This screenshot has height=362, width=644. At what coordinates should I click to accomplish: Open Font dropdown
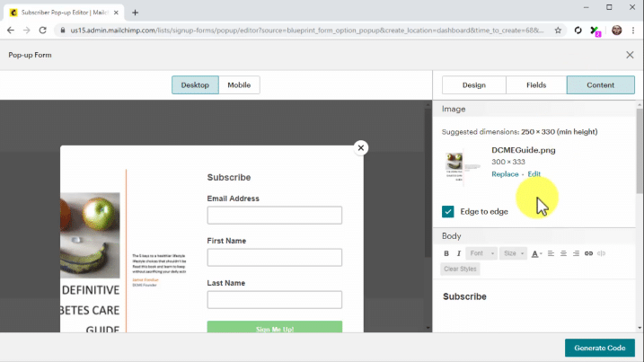(x=481, y=253)
